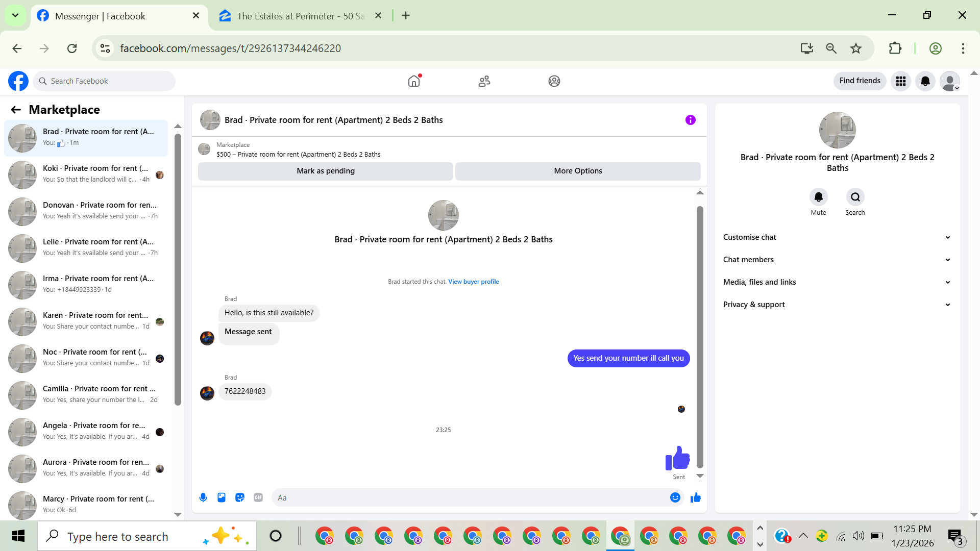Click the Mark as pending button

325,171
